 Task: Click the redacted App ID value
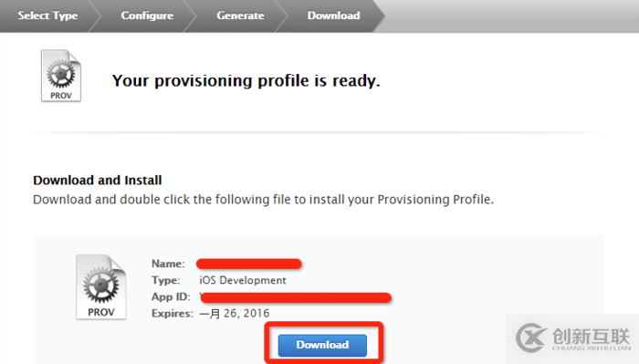(296, 297)
